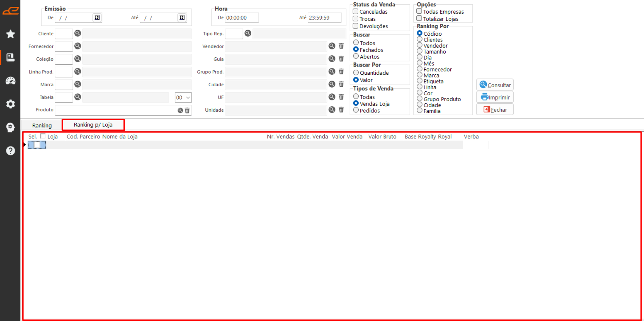Switch to Ranking p/ Loja tab
Viewport: 644px width, 321px height.
tap(93, 125)
